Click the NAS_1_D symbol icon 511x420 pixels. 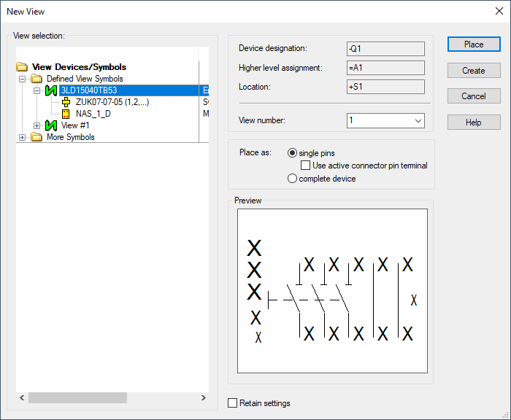point(66,114)
